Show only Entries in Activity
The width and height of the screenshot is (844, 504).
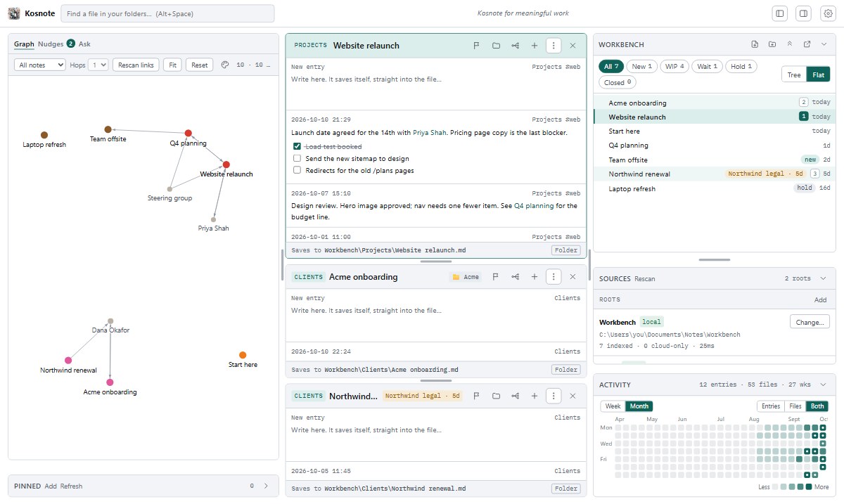pos(771,406)
